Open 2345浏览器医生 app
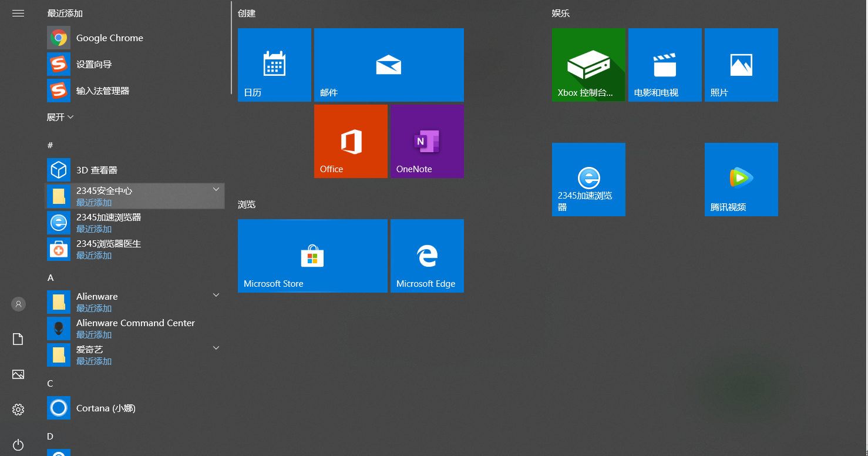Screen dimensions: 868x456 (135, 249)
